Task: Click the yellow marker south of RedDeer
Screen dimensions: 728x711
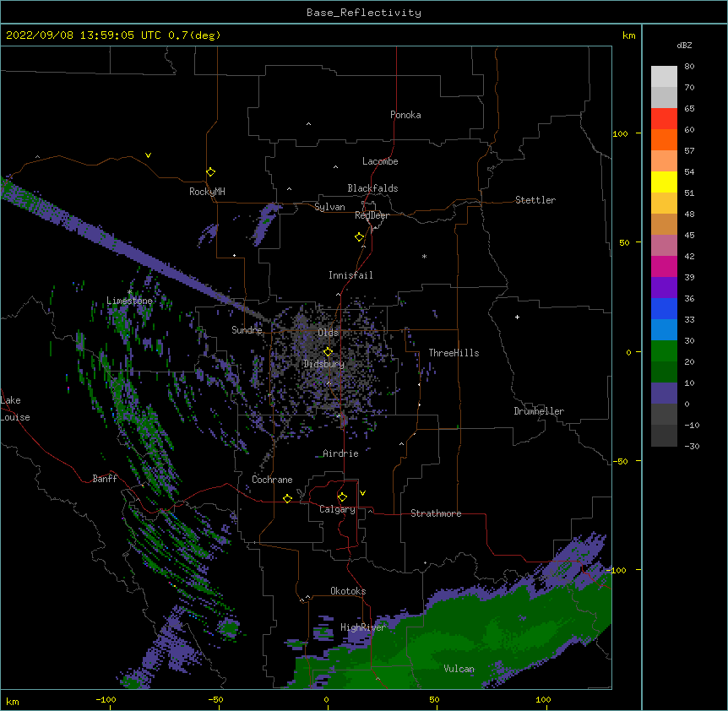Action: 360,237
